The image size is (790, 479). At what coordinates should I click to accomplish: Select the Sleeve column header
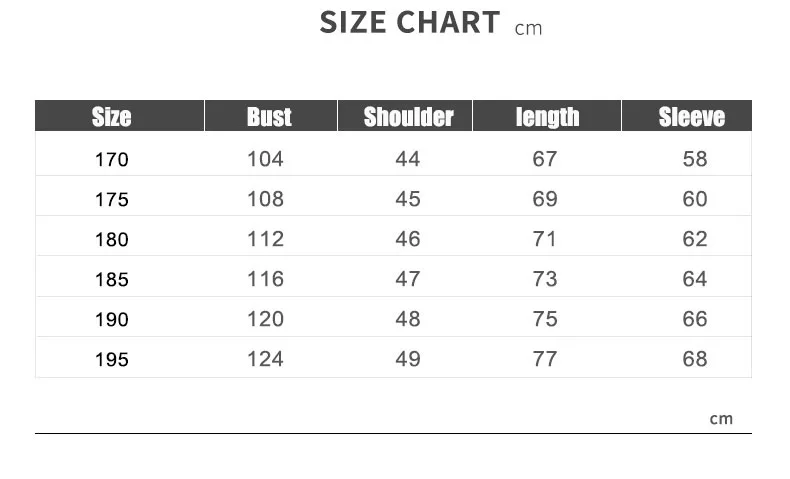tap(687, 116)
